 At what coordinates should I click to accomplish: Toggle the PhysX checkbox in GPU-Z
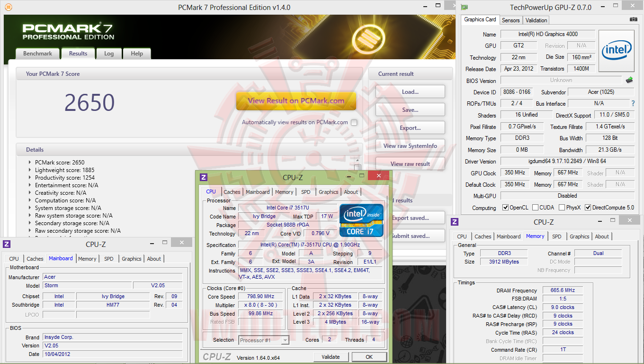tap(562, 208)
